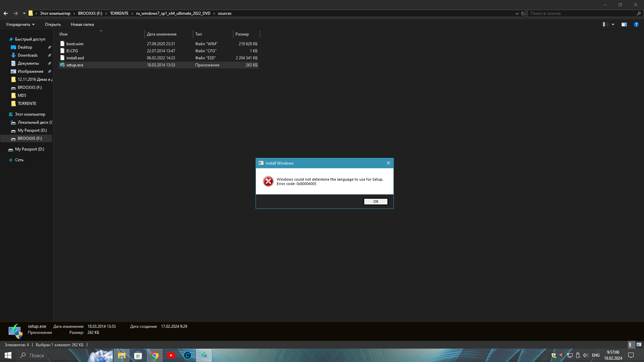
Task: Click the preview pane toggle icon
Action: [x=624, y=24]
